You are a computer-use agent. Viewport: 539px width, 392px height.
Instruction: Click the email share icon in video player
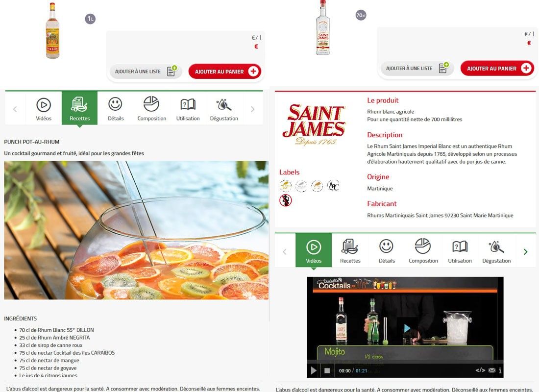(x=492, y=370)
